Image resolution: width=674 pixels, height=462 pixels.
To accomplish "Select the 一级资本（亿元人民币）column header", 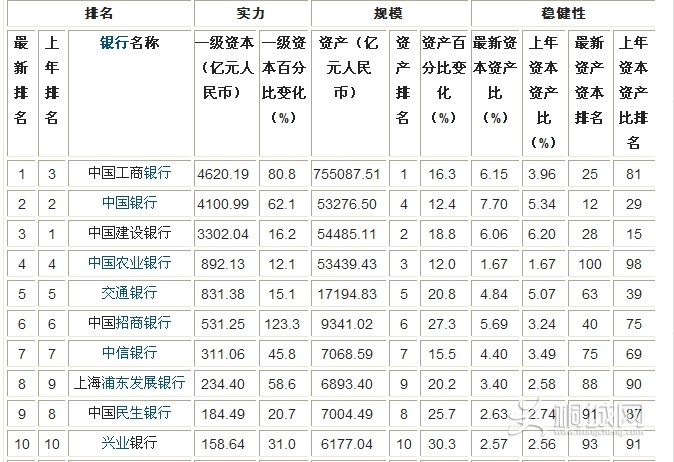I will coord(225,67).
